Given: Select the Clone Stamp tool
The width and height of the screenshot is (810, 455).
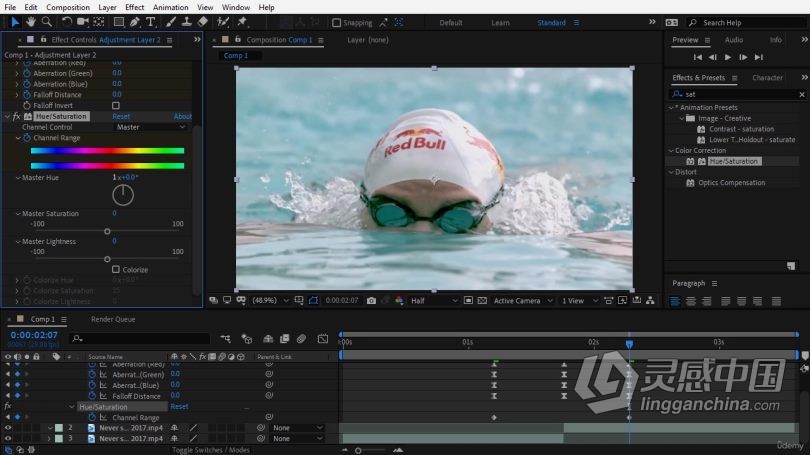Looking at the screenshot, I should [186, 22].
